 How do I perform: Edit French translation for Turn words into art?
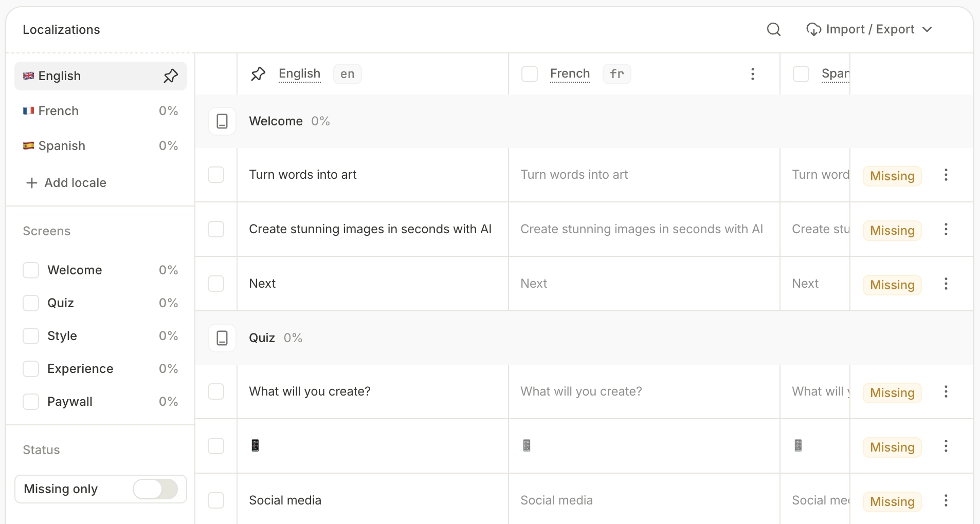pos(644,175)
